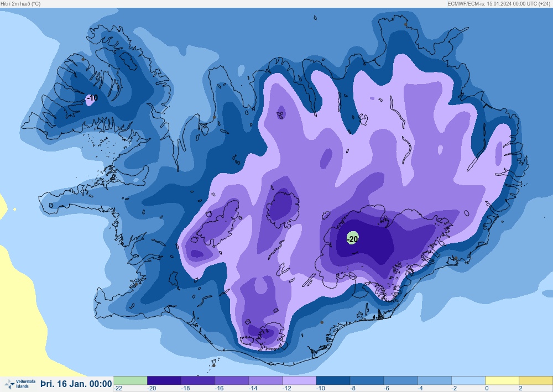This screenshot has height=392, width=553.
Task: Select the legend swatch between -6 and -4
Action: point(401,380)
